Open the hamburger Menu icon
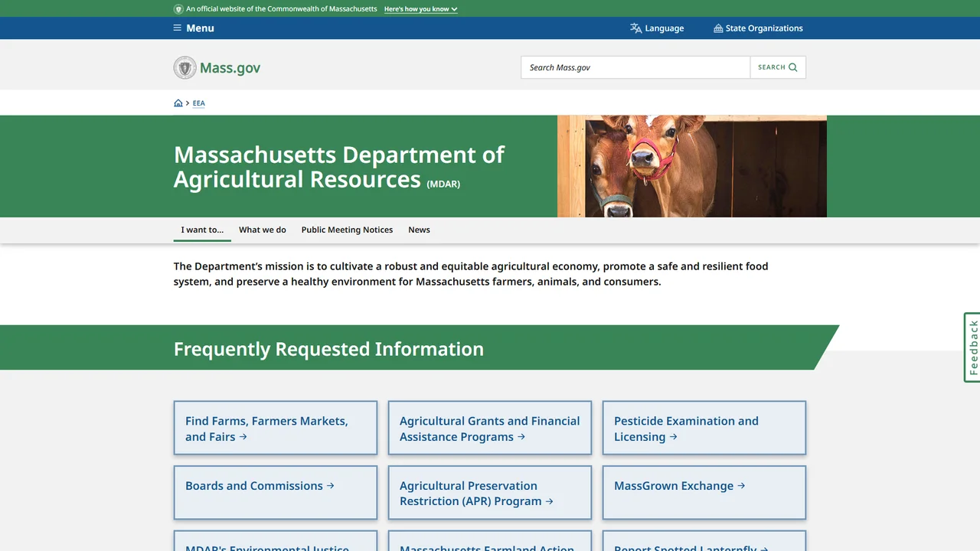The image size is (980, 551). click(x=178, y=28)
